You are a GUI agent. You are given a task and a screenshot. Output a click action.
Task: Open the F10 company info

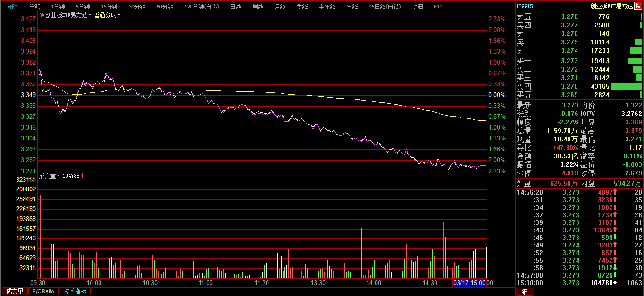coord(438,7)
